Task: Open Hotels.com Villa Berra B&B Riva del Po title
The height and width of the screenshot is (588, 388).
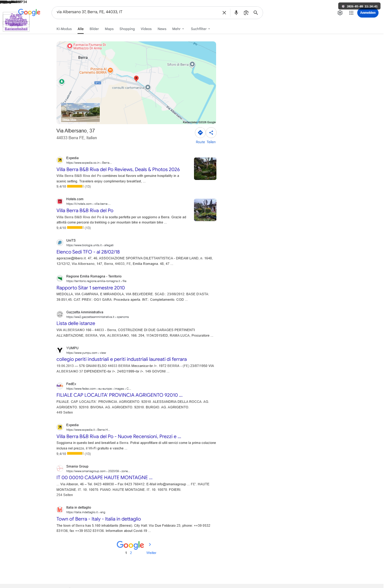Action: point(85,211)
